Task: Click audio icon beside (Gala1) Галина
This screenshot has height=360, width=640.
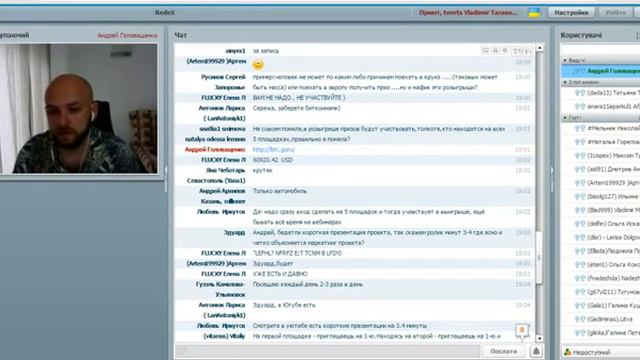Action: tap(580, 305)
